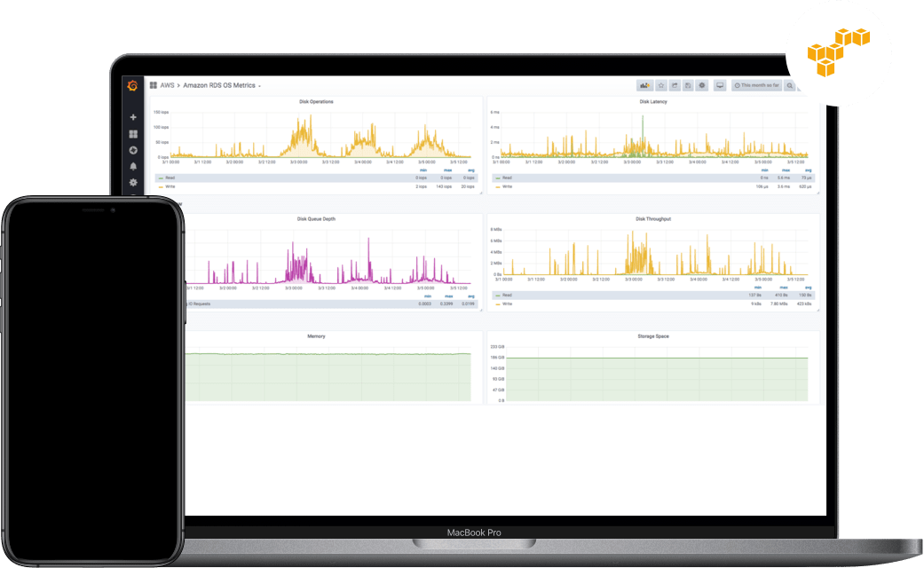Sort Disk Operations legend by max column
The width and height of the screenshot is (924, 568).
click(x=448, y=170)
